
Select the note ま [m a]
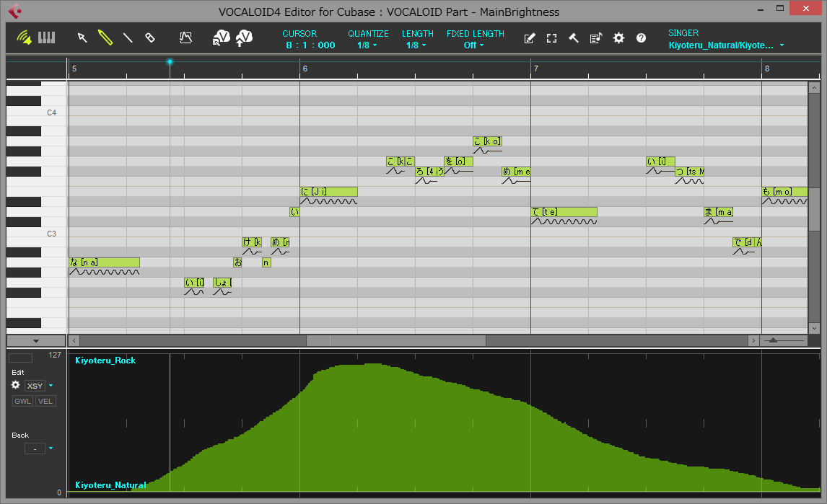pos(718,211)
